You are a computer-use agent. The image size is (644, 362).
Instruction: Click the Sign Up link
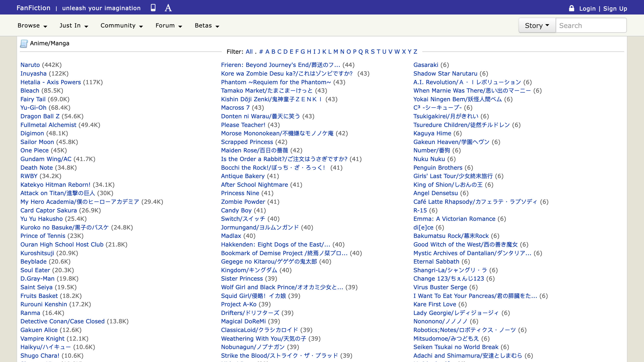pos(615,9)
